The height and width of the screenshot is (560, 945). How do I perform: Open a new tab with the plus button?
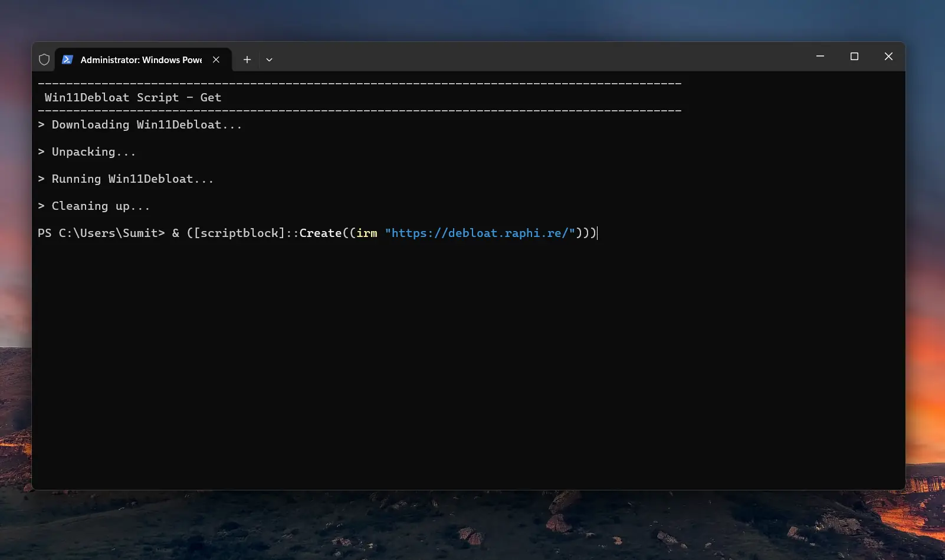click(247, 60)
